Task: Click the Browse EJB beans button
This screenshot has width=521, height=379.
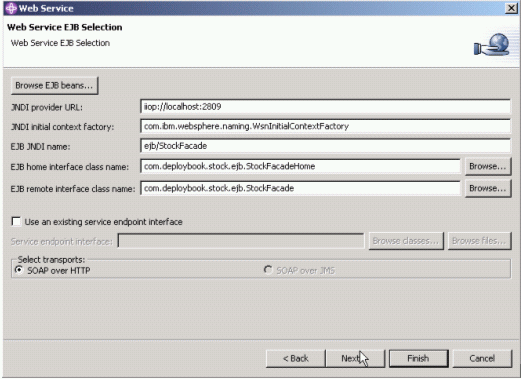Action: (54, 85)
